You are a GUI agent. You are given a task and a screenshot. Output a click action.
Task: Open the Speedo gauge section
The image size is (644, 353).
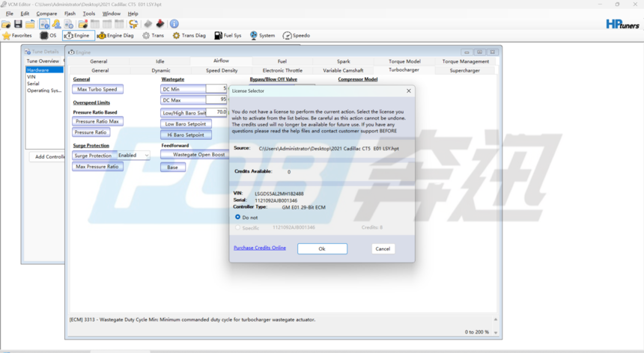[x=296, y=36]
